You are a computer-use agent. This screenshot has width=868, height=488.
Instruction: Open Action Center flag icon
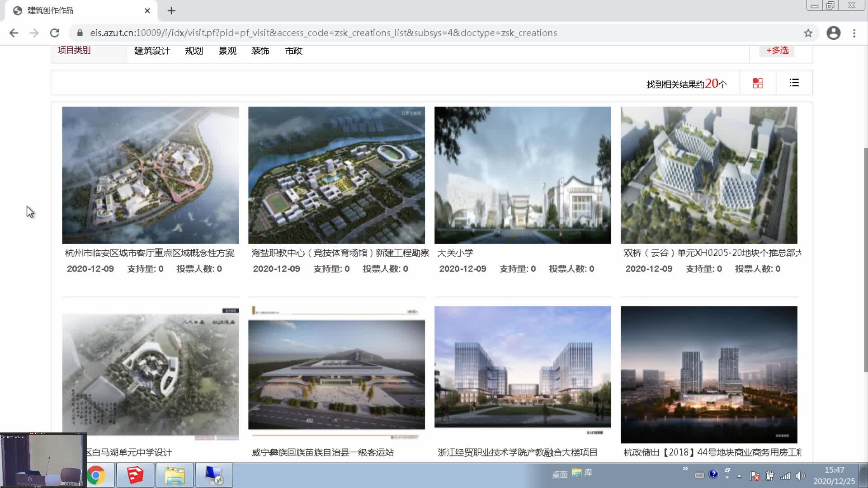coord(755,476)
